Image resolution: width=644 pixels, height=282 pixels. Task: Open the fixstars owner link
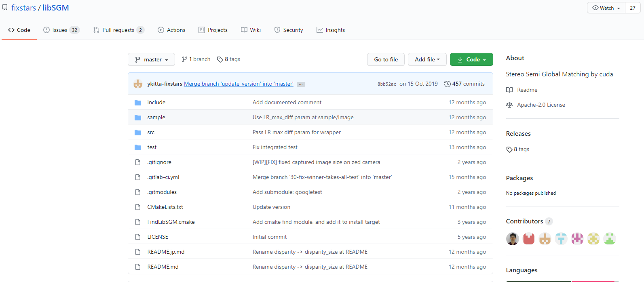(x=24, y=8)
